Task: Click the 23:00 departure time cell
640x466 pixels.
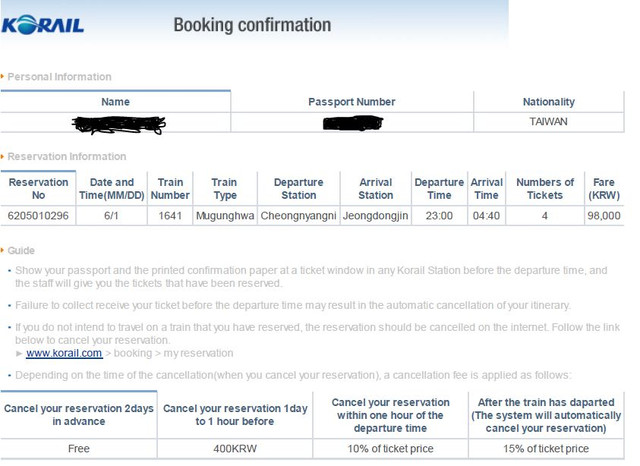Action: (x=439, y=215)
